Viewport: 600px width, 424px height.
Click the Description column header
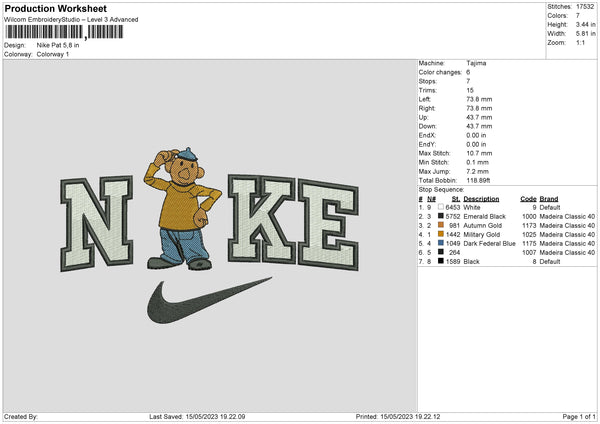click(x=481, y=199)
